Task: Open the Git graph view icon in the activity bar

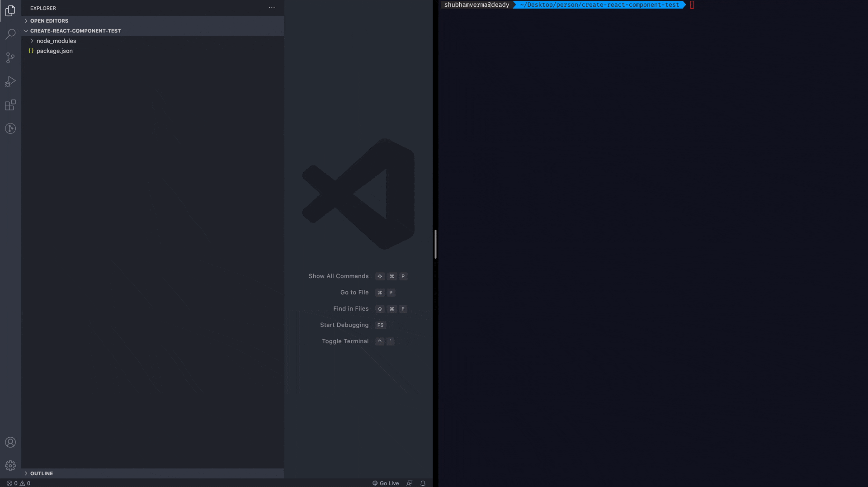Action: (x=10, y=128)
